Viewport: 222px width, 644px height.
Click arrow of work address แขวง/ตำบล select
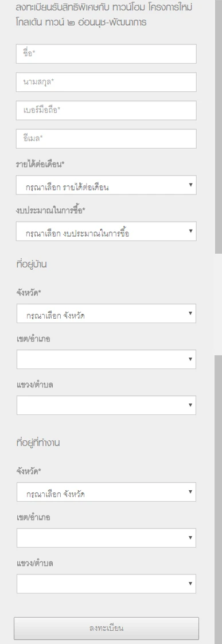[190, 583]
